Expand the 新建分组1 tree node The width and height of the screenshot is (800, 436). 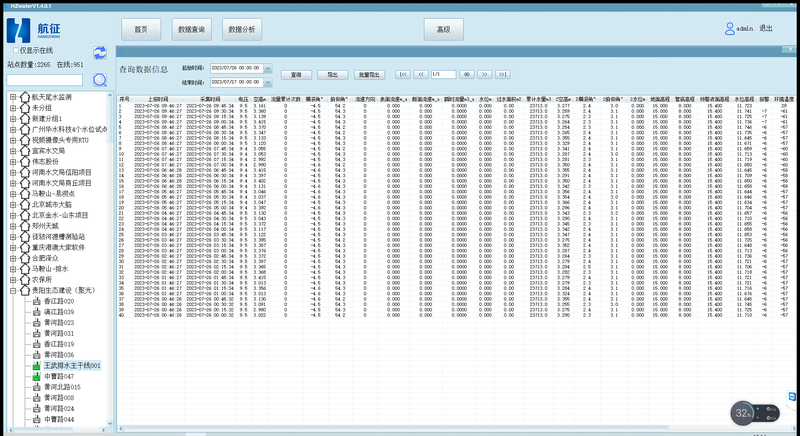click(13, 118)
